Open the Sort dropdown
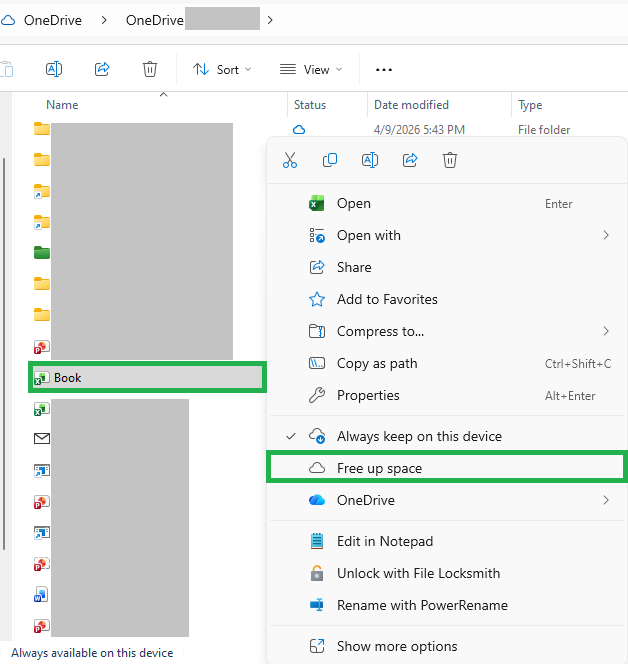 [222, 69]
